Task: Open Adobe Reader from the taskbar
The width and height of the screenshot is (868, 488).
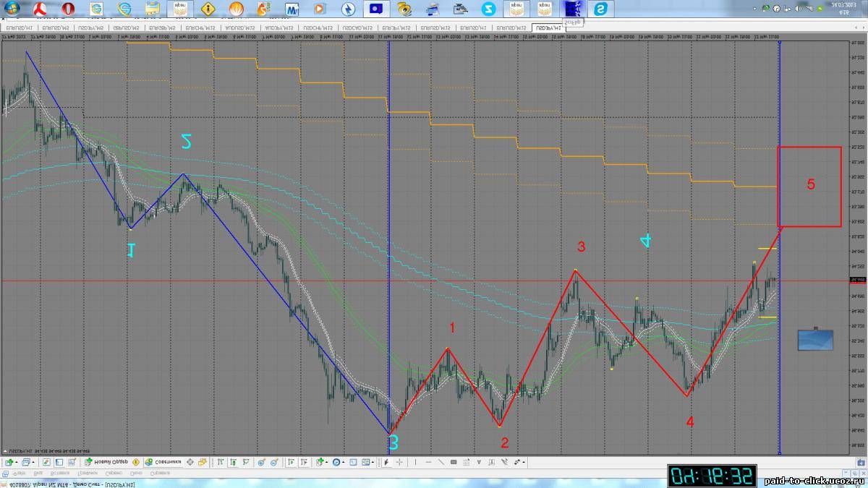Action: [41, 9]
